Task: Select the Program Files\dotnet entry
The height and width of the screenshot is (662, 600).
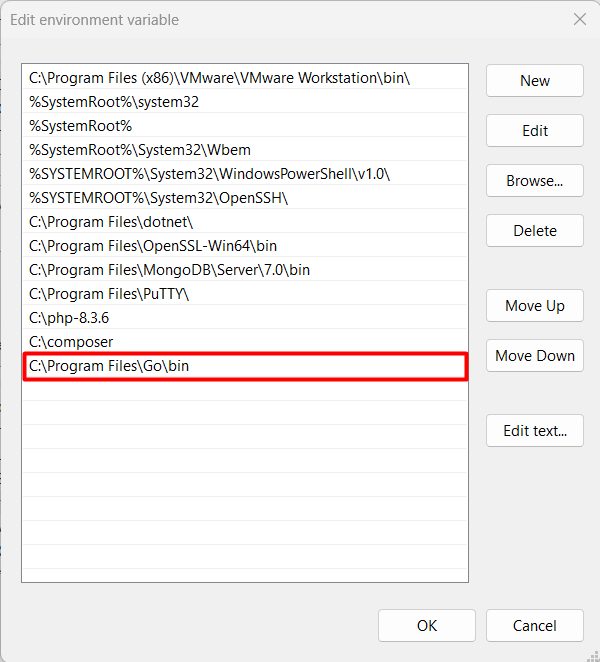Action: pos(245,222)
